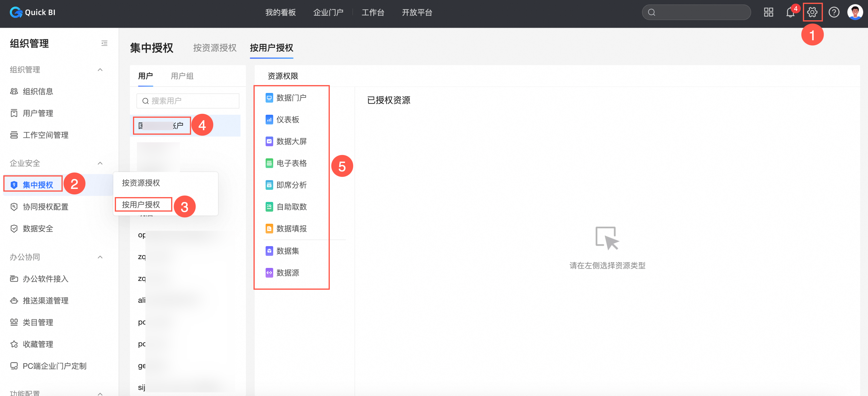The width and height of the screenshot is (868, 396).
Task: Click the help question mark icon
Action: (834, 12)
